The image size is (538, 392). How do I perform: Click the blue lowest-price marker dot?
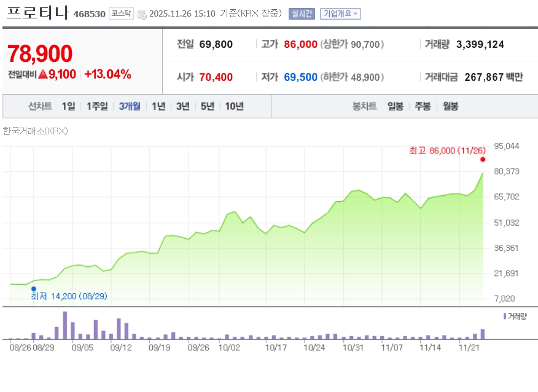click(x=34, y=288)
